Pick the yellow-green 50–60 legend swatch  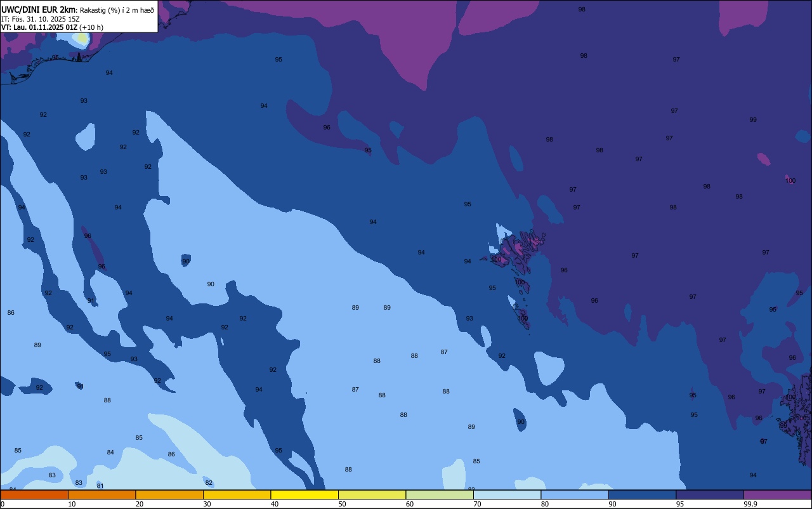tap(372, 494)
